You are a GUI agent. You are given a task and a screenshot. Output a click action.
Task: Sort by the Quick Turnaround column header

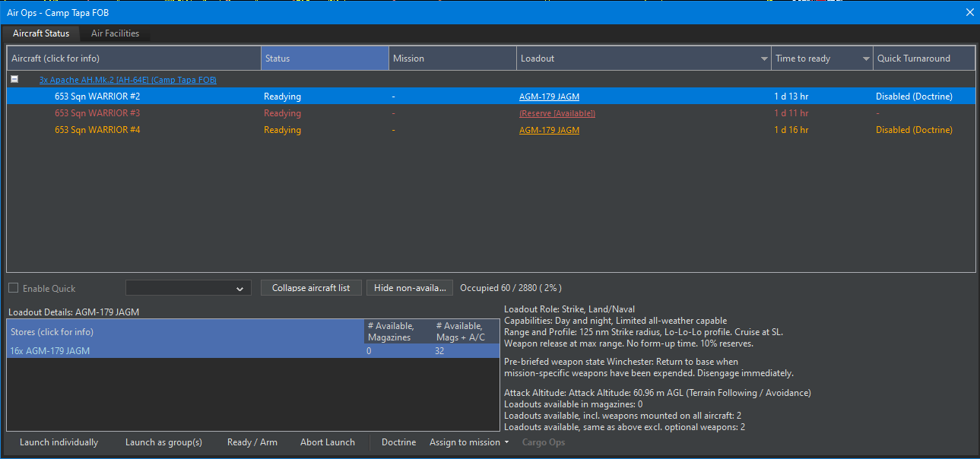point(924,59)
